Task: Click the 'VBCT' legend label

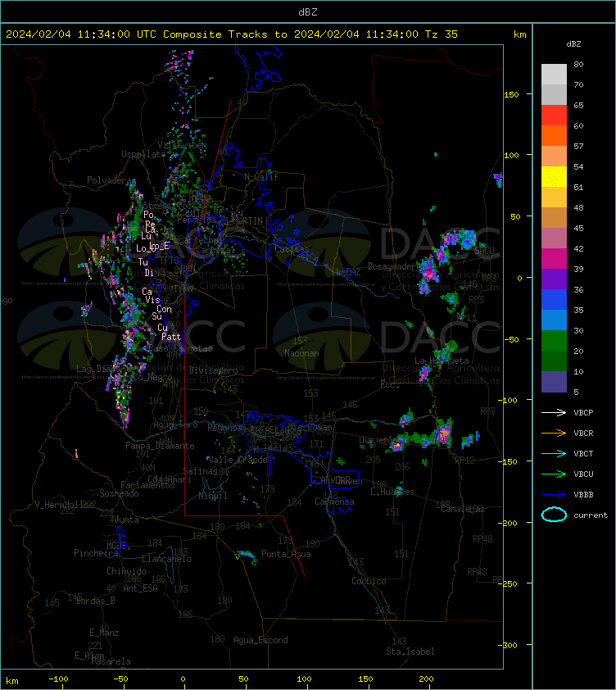Action: point(583,454)
